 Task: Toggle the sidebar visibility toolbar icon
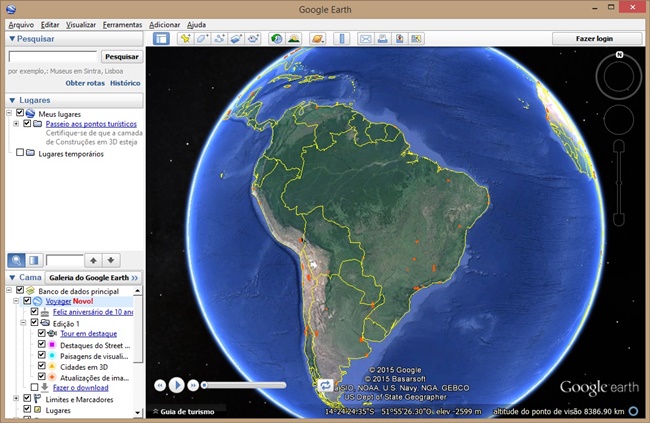point(161,39)
